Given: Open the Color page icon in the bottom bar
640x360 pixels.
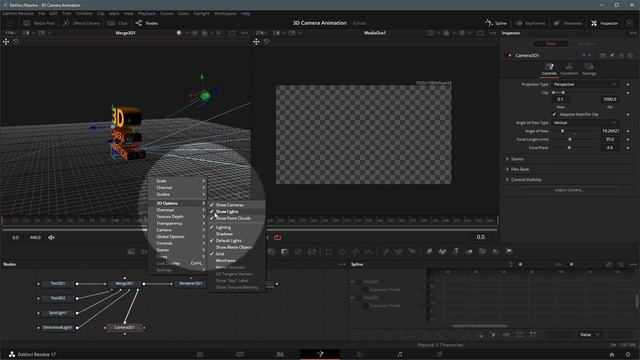Looking at the screenshot, I should point(360,354).
